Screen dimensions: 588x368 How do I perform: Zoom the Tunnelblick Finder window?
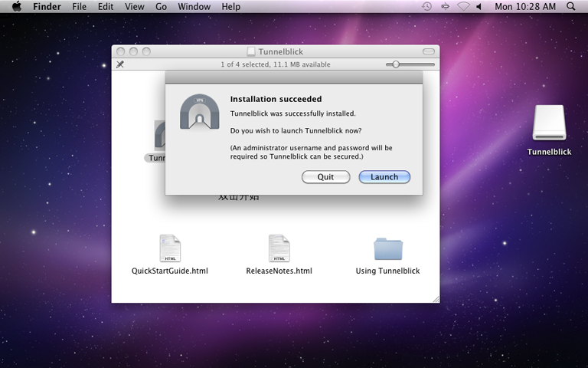pos(146,51)
